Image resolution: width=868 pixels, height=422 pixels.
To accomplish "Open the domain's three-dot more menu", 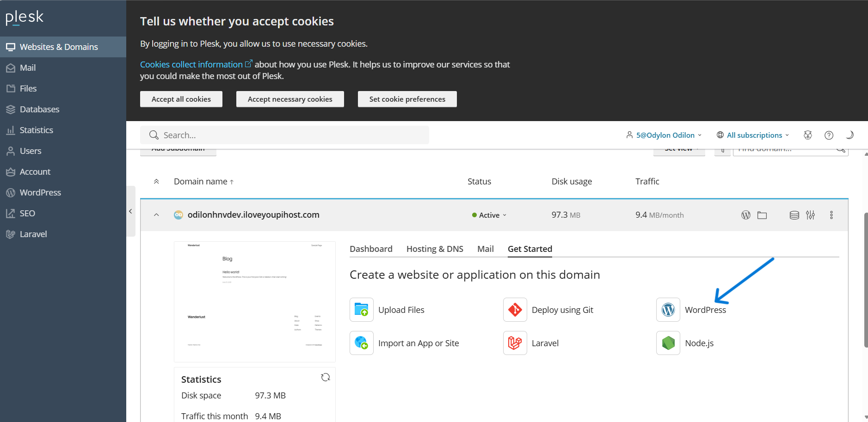I will coord(831,215).
